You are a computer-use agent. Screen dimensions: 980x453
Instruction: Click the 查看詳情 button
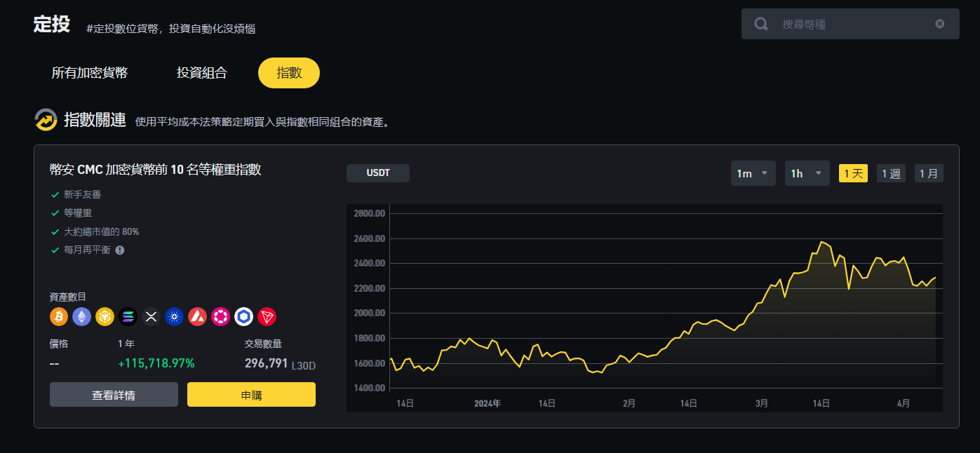coord(114,395)
